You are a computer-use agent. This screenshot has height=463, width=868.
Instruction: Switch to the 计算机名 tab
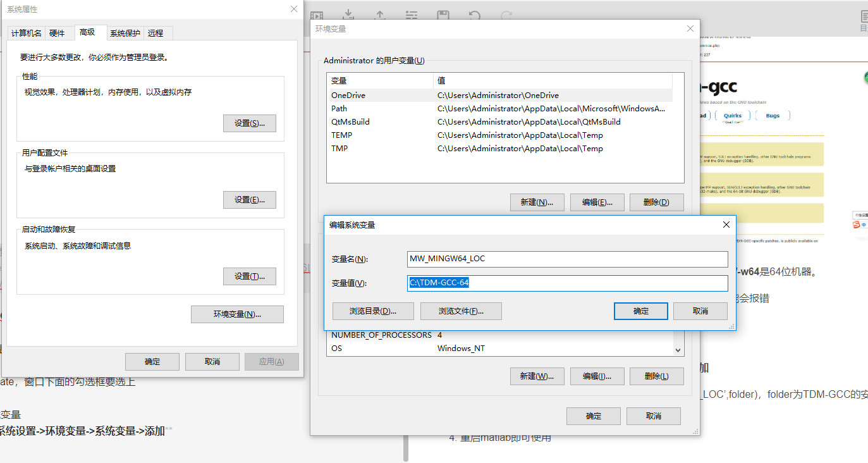pos(27,34)
